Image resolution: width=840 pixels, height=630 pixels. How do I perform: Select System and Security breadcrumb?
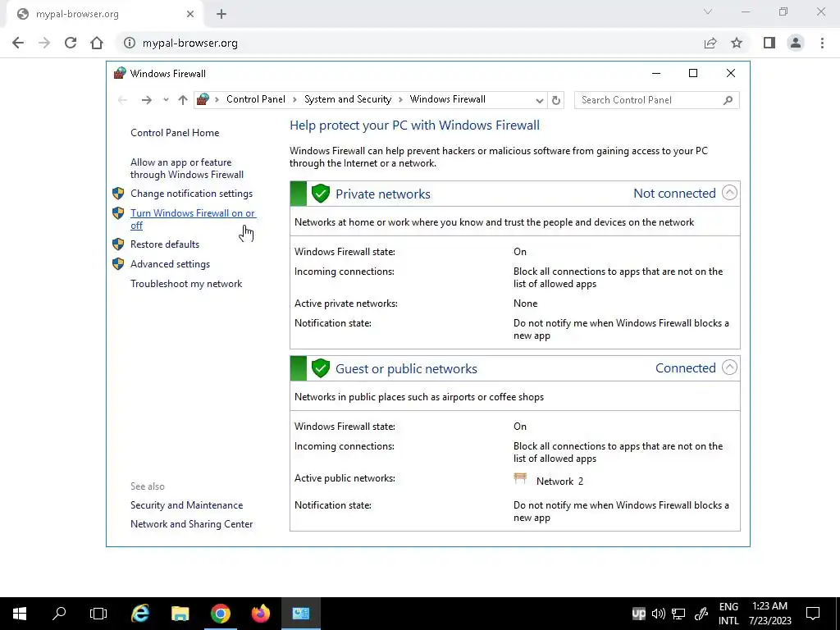(348, 99)
